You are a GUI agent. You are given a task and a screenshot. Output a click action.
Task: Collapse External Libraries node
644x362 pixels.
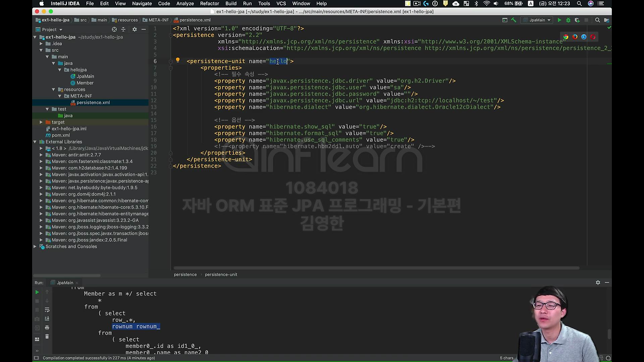coord(35,142)
